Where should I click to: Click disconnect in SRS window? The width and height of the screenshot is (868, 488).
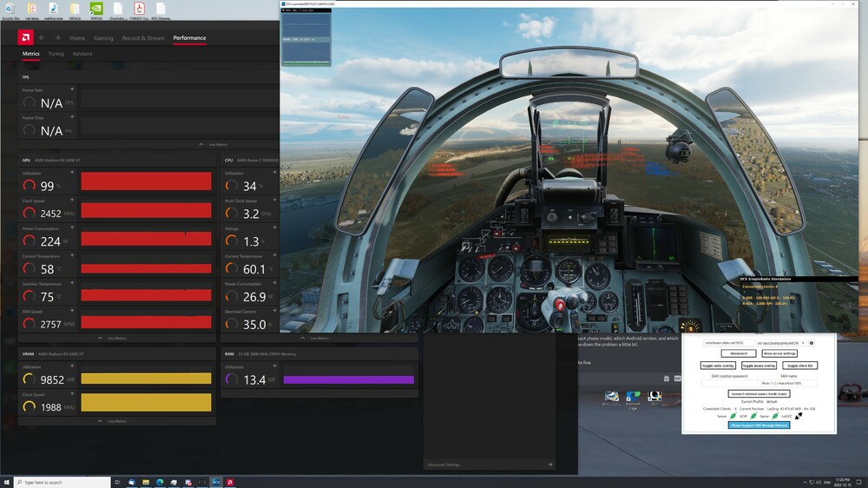click(739, 353)
